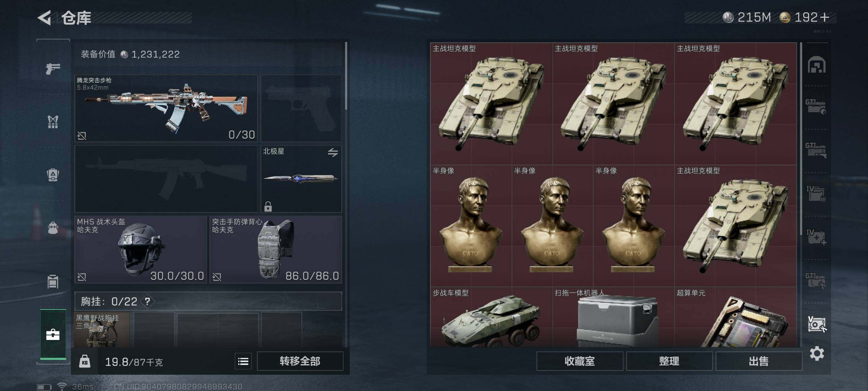Open the safe-box icon atop right sidebar
Image resolution: width=868 pixels, height=391 pixels.
click(817, 65)
